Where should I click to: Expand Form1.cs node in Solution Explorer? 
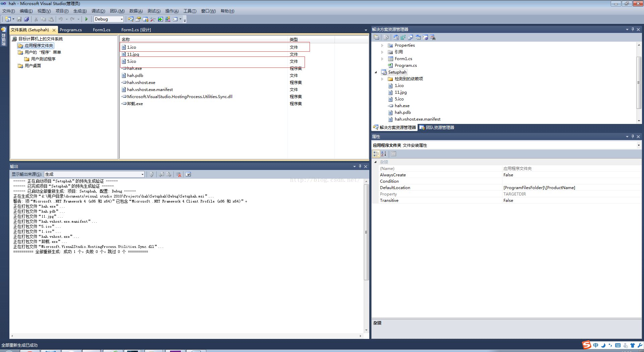[x=382, y=59]
